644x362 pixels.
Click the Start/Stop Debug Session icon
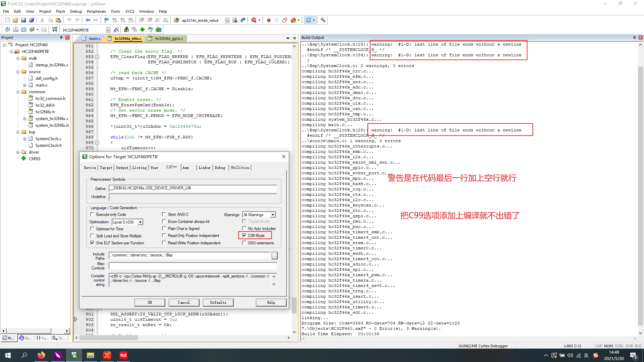click(x=254, y=20)
